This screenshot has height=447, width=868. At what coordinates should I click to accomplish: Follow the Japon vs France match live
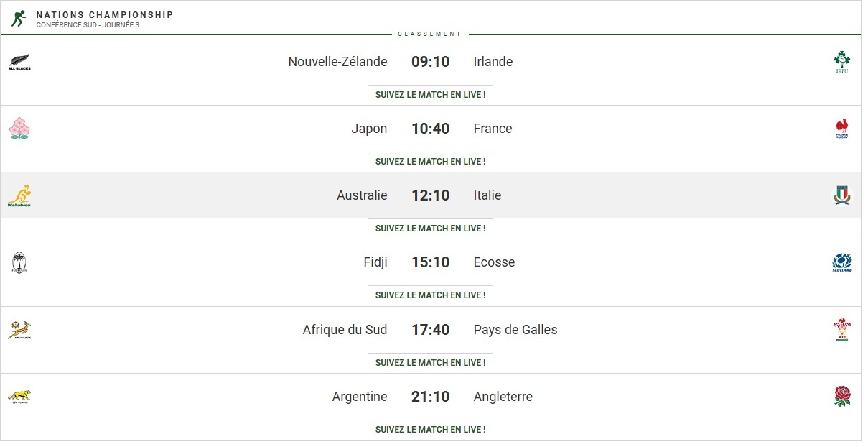coord(430,162)
